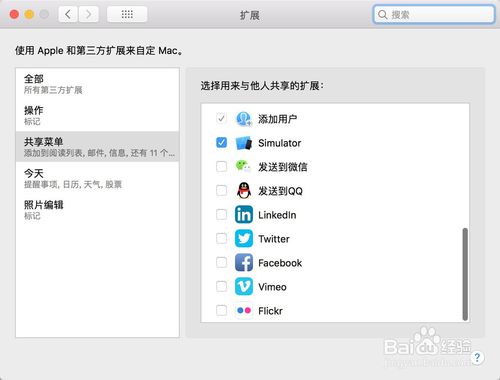
Task: Enable the 发送到微信 checkbox
Action: [x=221, y=166]
